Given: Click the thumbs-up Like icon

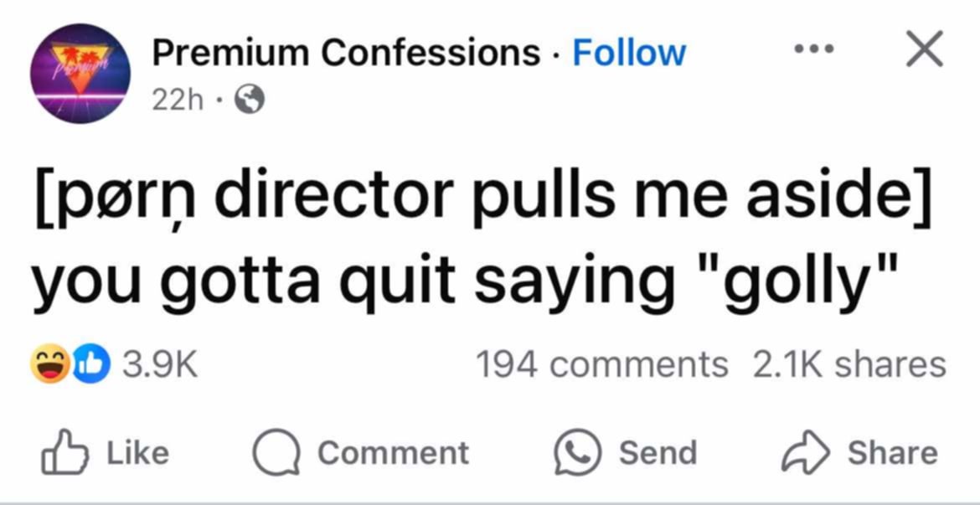Looking at the screenshot, I should point(64,451).
